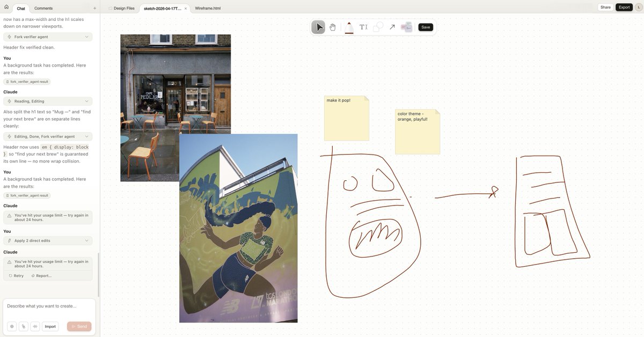Click the Send button
The height and width of the screenshot is (337, 644).
[x=79, y=326]
